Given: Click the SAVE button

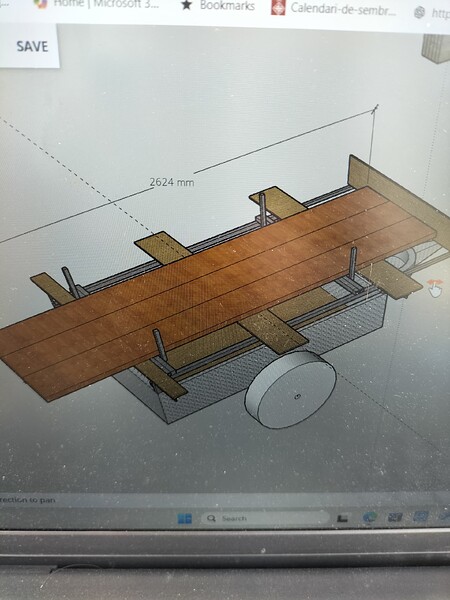Looking at the screenshot, I should (30, 46).
